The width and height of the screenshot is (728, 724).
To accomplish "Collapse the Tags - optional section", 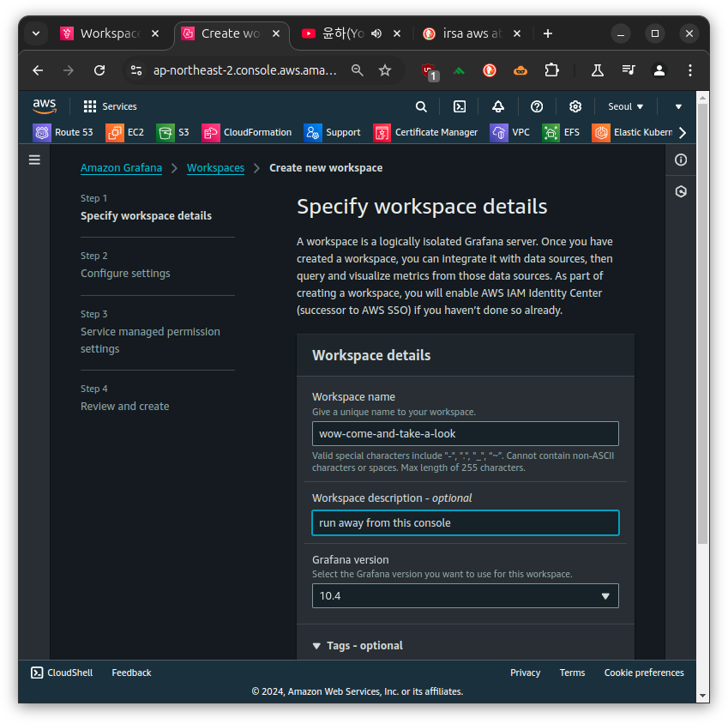I will click(358, 646).
